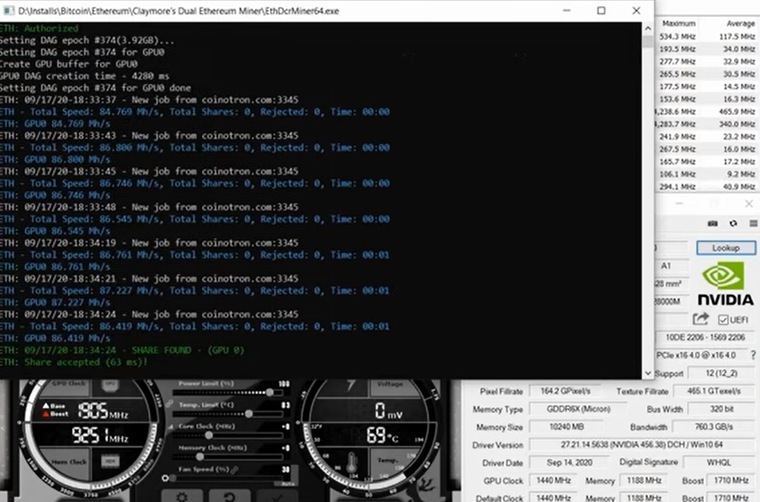
Task: Close the EthDcrMiner64 console window
Action: click(x=636, y=11)
